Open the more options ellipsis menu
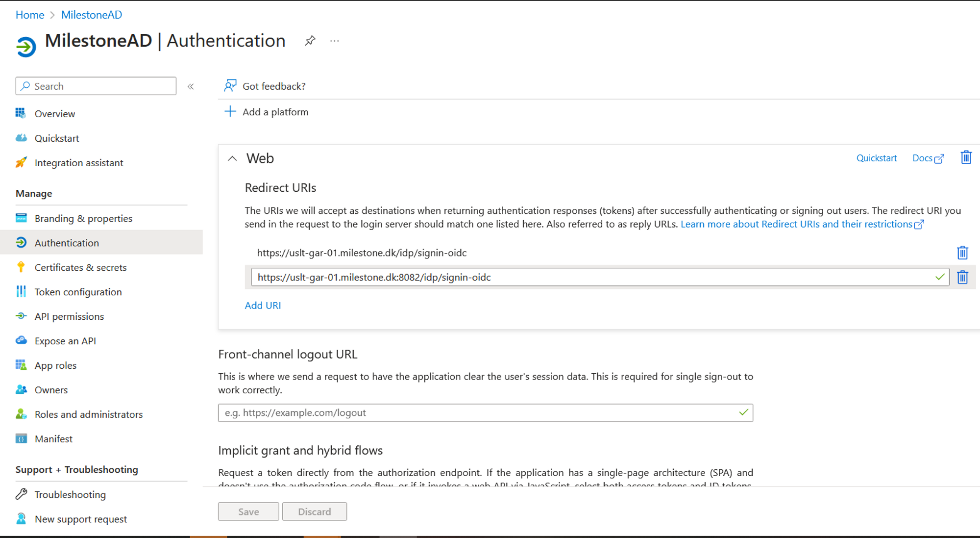Image resolution: width=980 pixels, height=538 pixels. pyautogui.click(x=334, y=41)
